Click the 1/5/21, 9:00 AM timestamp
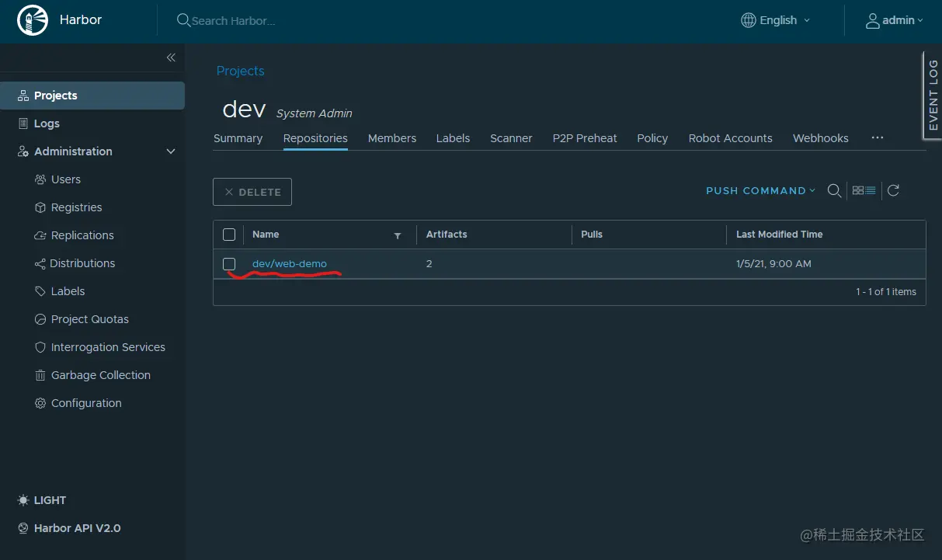Viewport: 942px width, 560px height. click(773, 264)
